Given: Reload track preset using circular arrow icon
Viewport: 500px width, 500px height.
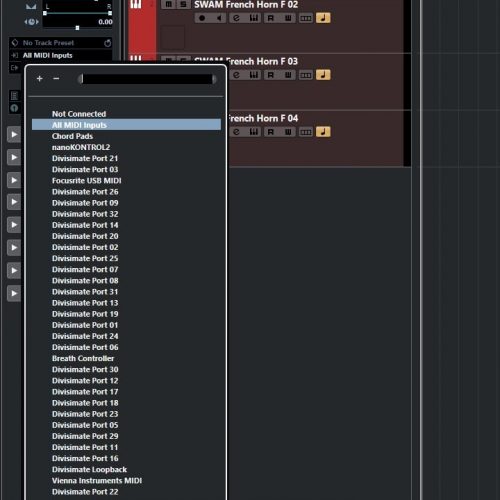Looking at the screenshot, I should [x=107, y=43].
